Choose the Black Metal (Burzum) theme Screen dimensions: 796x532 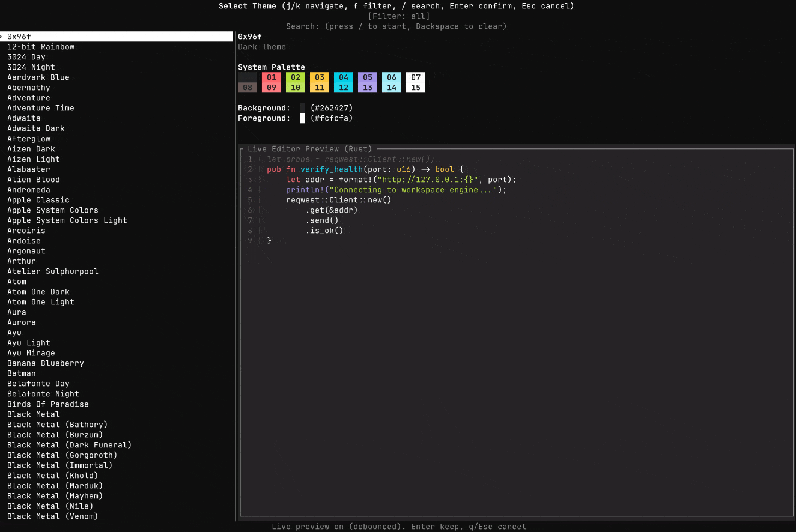[55, 435]
